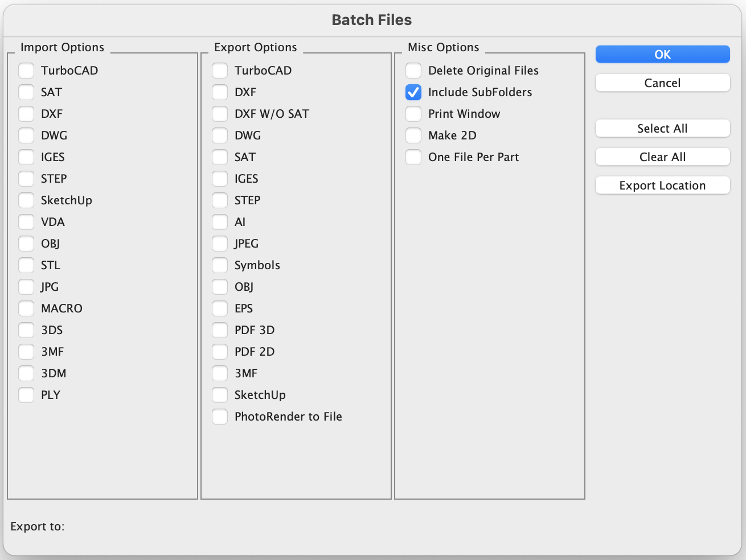Click the Select All button
Viewport: 746px width, 560px height.
point(662,129)
